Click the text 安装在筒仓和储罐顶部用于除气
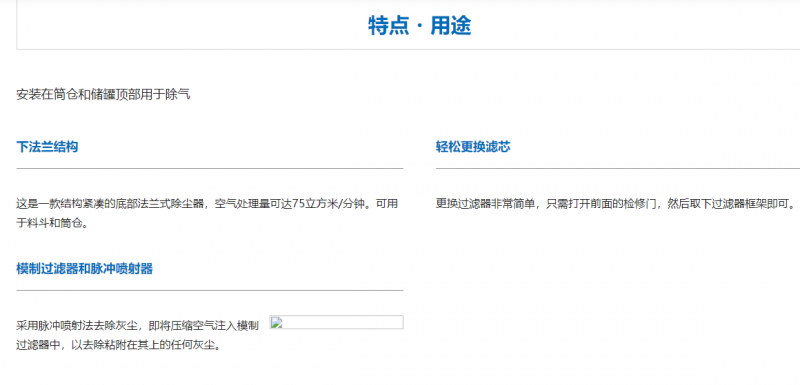Screen dimensions: 800x385 click(x=103, y=95)
